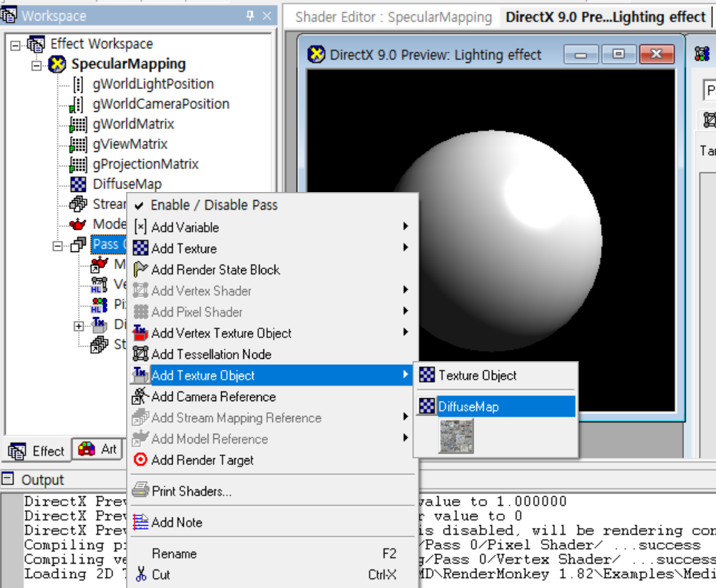Select Texture Object in submenu
The height and width of the screenshot is (588, 716).
click(496, 375)
